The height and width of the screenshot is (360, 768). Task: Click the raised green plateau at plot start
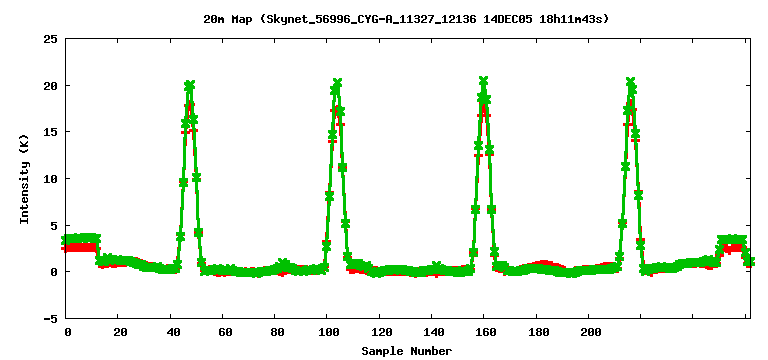(81, 239)
